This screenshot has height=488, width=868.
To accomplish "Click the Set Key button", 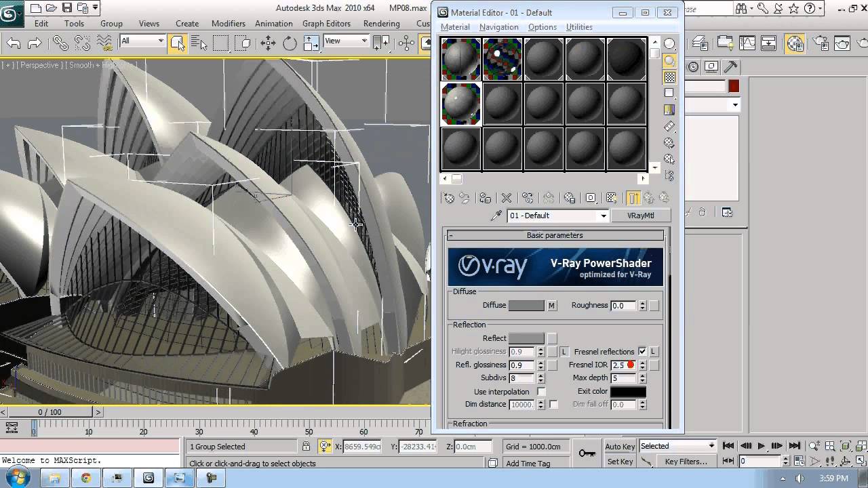I will click(x=620, y=462).
